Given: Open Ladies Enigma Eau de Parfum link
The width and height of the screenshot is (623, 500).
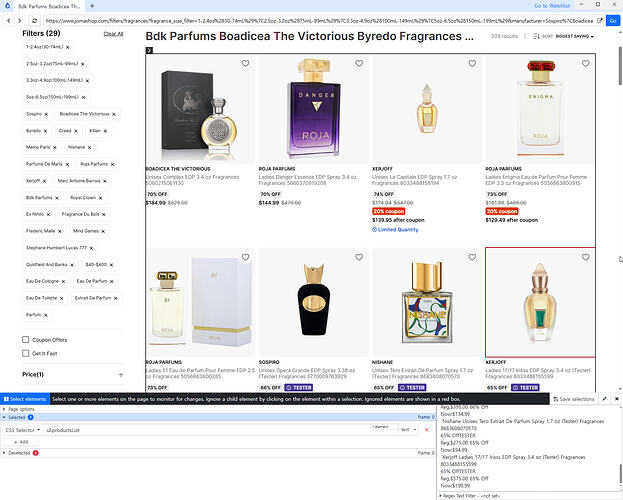Looking at the screenshot, I should pos(536,180).
